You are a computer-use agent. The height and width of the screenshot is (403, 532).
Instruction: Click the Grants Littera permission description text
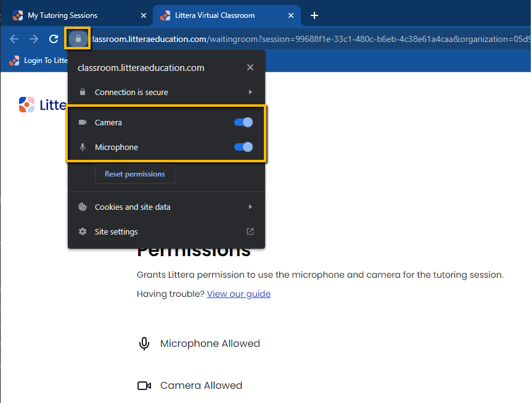click(320, 275)
